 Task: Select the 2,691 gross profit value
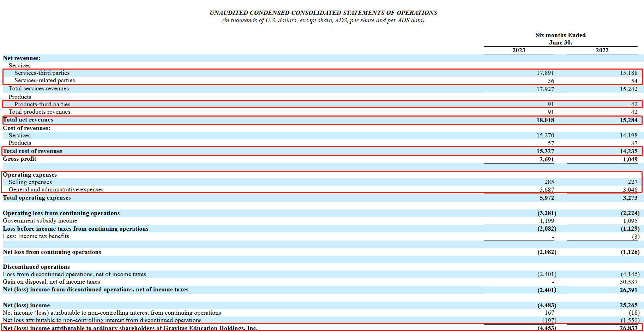point(547,159)
